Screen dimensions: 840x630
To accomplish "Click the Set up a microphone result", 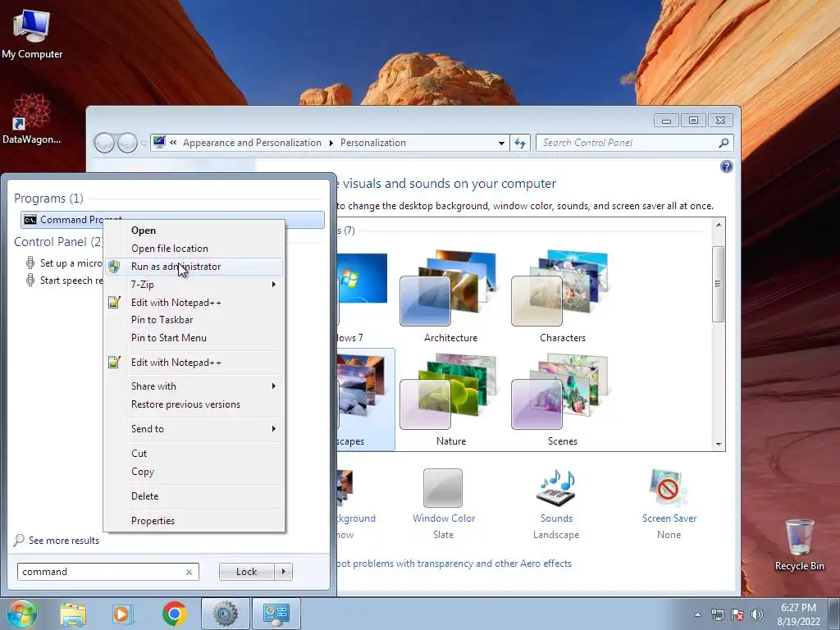I will (x=63, y=263).
